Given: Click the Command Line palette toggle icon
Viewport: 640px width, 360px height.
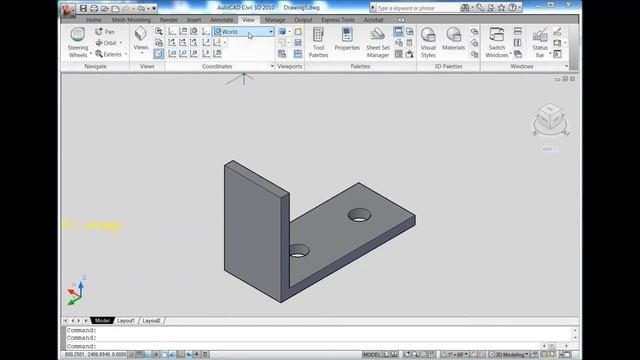Looking at the screenshot, I should [x=398, y=31].
